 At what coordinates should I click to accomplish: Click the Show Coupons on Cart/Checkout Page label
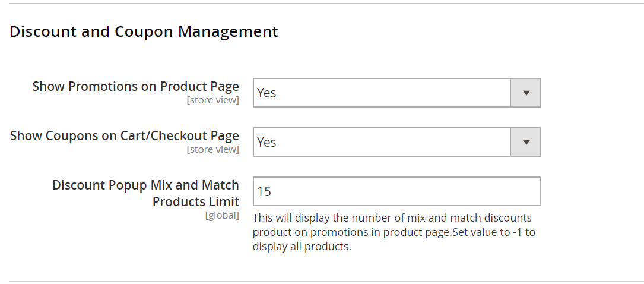point(125,135)
